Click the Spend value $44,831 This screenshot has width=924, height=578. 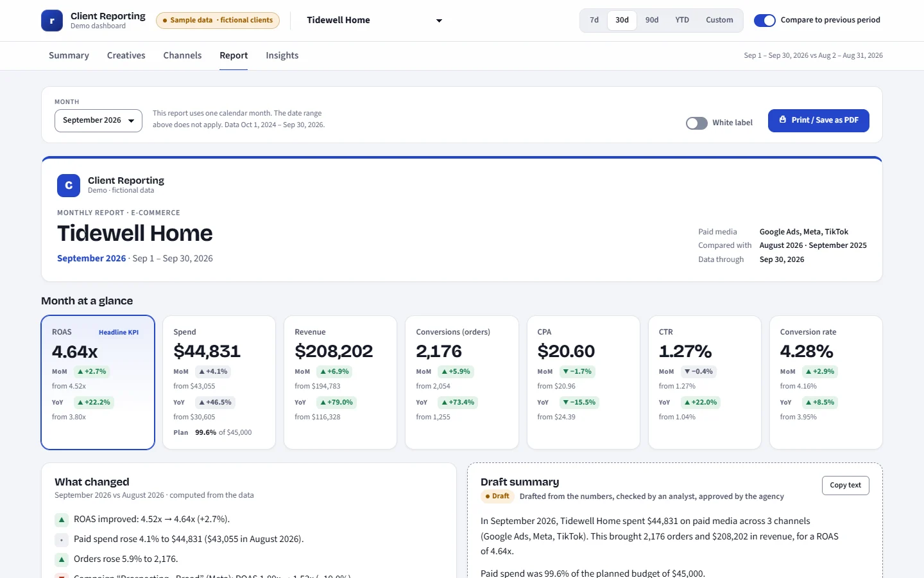[x=207, y=351]
